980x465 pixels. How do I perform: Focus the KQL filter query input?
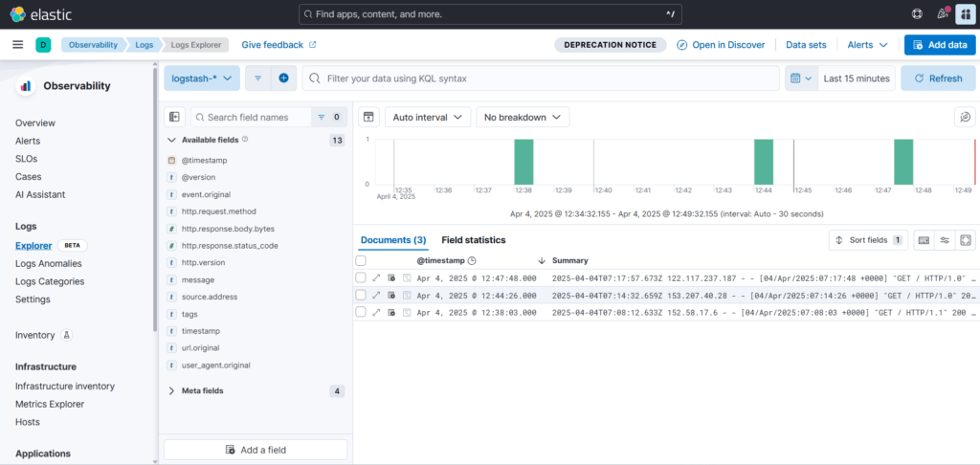tap(541, 78)
